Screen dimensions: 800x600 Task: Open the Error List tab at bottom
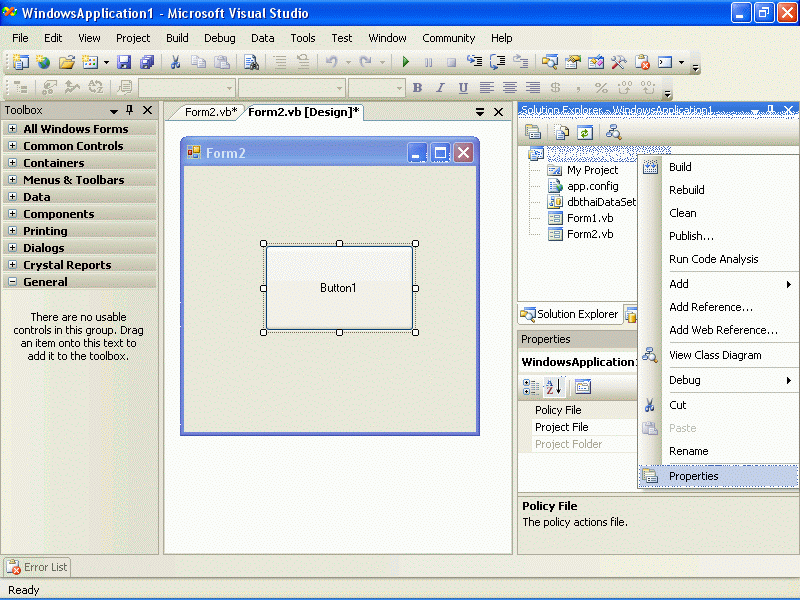(38, 567)
